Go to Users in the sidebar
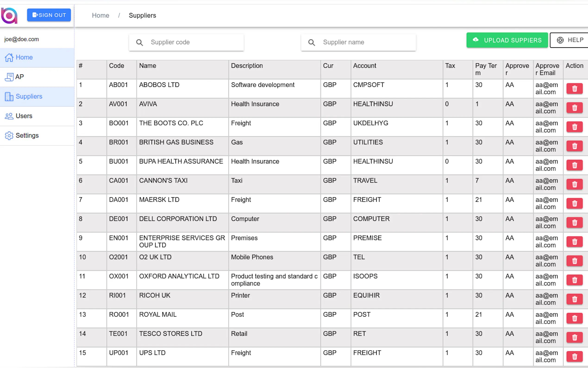Screen dimensions: 588x368 coord(37,116)
